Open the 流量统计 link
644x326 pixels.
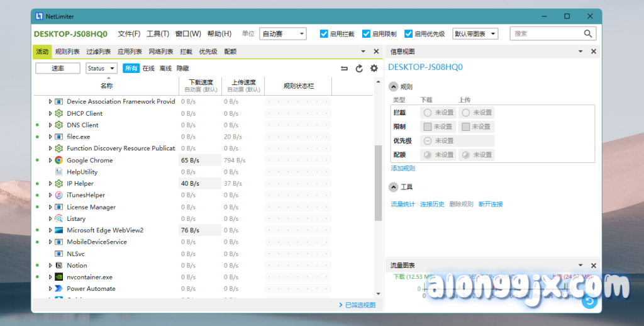click(402, 204)
